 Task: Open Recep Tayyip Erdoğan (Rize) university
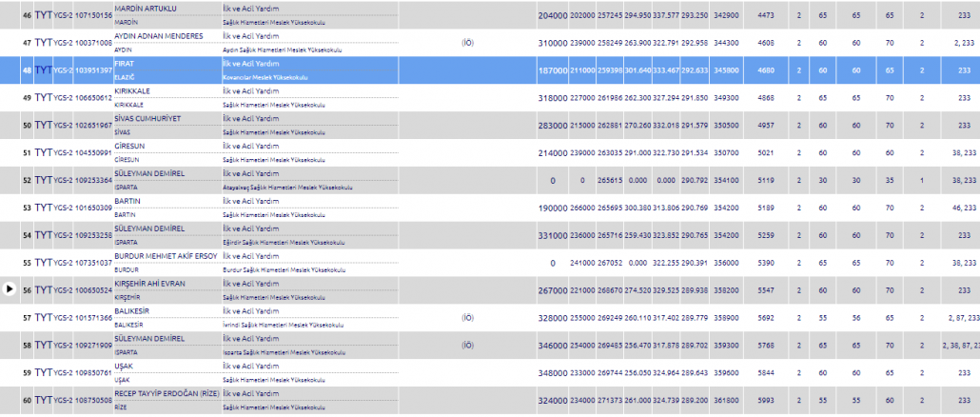(x=166, y=393)
